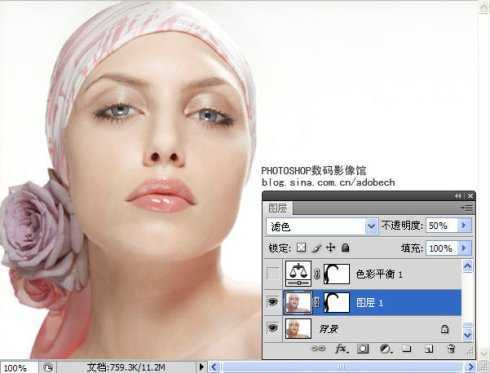Open the opacity slider arrow
This screenshot has height=373, width=490.
point(465,225)
